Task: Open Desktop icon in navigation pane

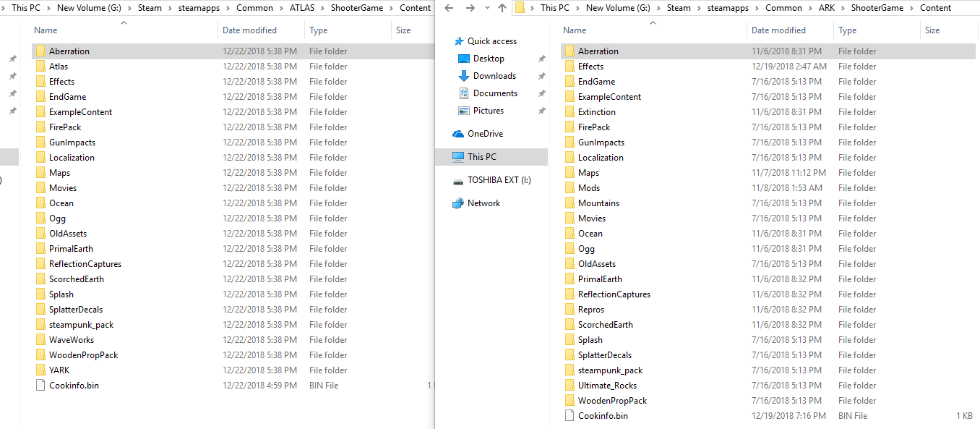Action: coord(464,59)
